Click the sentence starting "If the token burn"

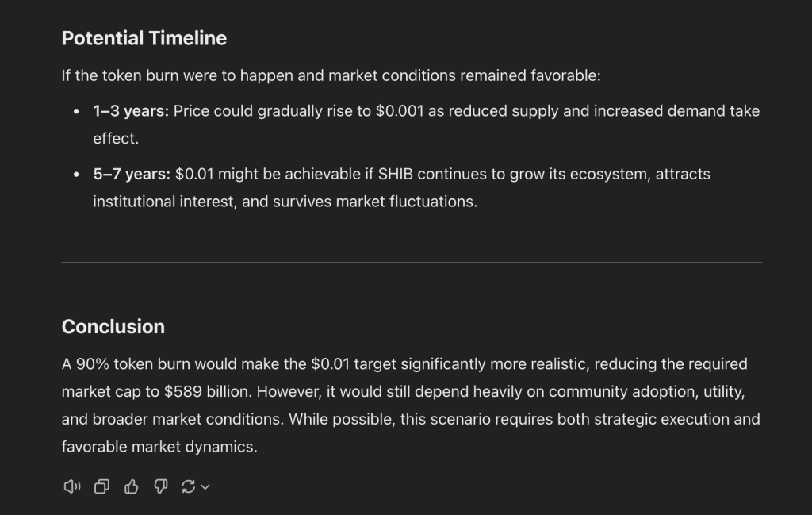coord(331,76)
